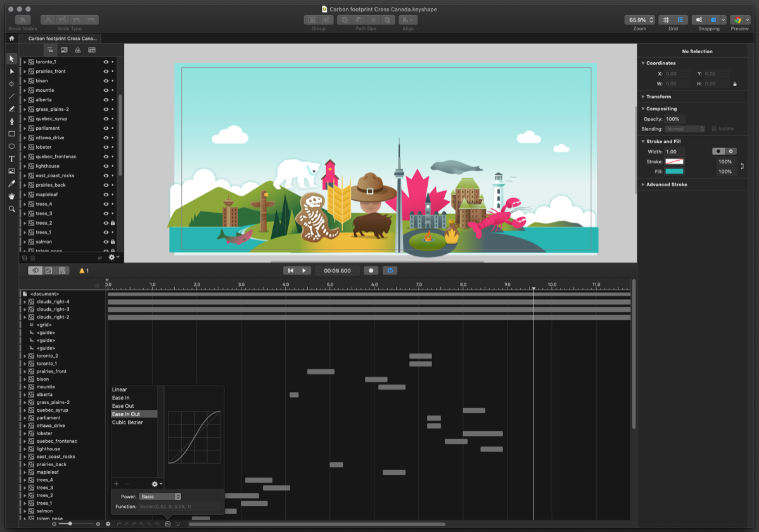Screen dimensions: 759x532
Task: Toggle visibility of lobster layer
Action: pos(106,147)
